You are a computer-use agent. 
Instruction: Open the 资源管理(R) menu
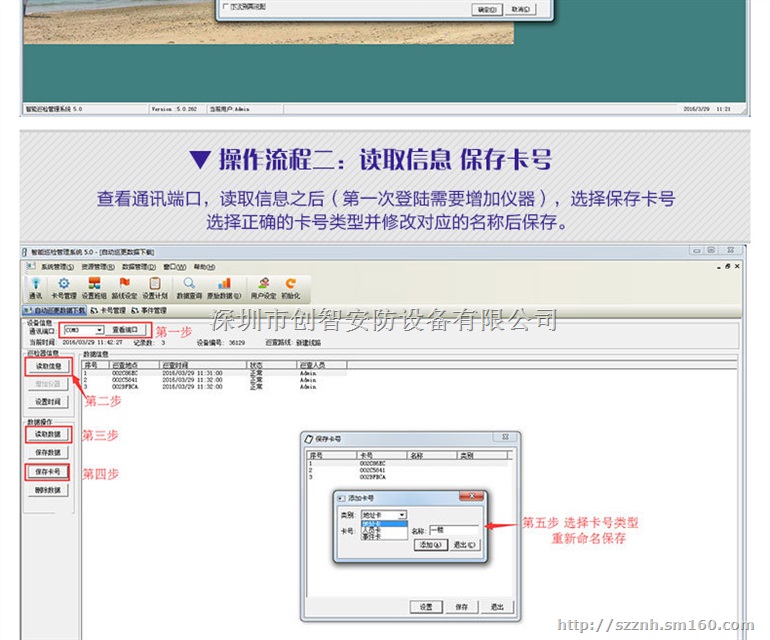point(98,267)
